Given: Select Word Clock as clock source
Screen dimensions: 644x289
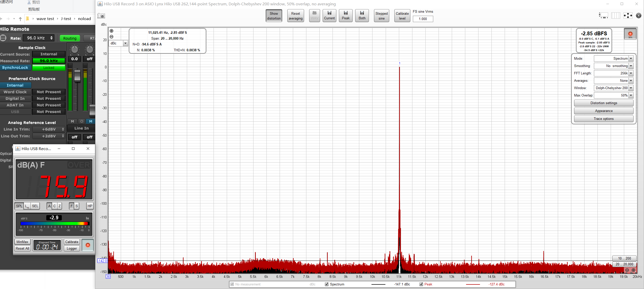Looking at the screenshot, I should click(x=15, y=92).
